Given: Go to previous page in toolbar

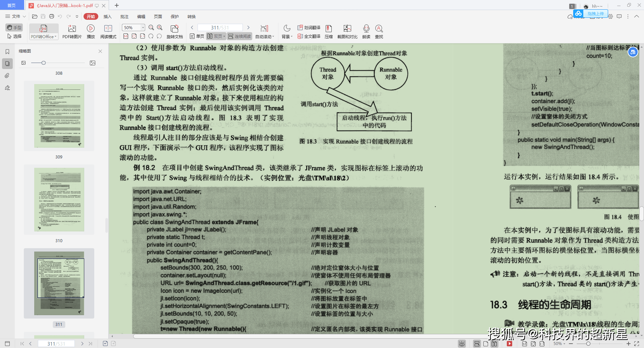Looking at the screenshot, I should pos(192,27).
